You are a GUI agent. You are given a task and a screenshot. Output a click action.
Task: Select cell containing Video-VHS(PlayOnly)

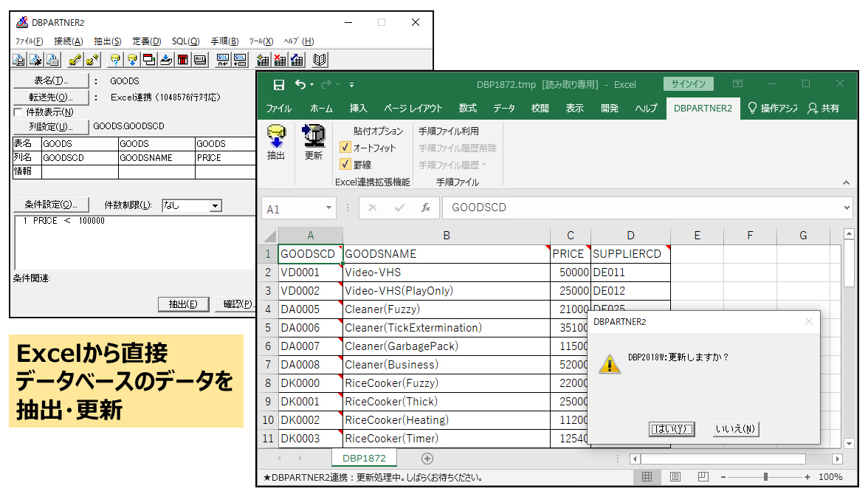(446, 291)
